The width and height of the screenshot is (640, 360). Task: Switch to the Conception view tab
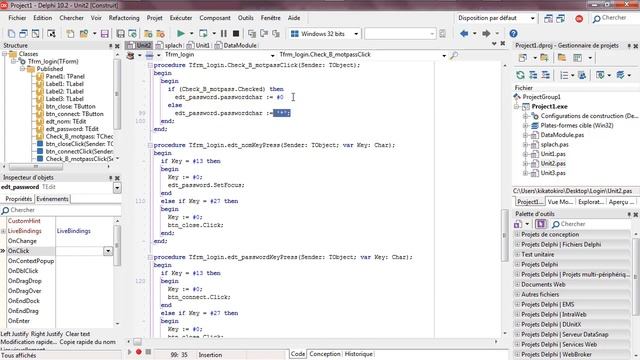[324, 354]
